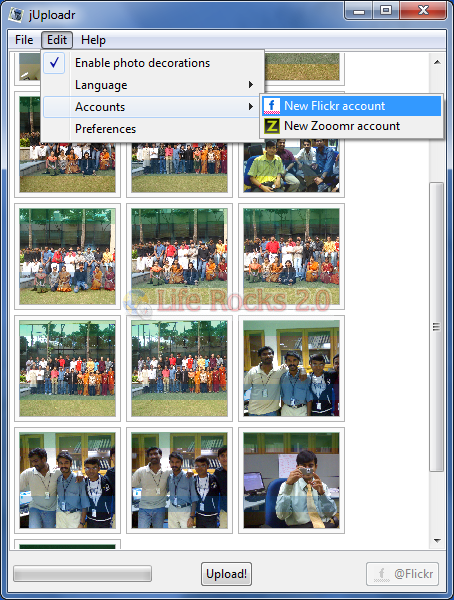Click the upload progress bar
Image resolution: width=454 pixels, height=600 pixels.
(82, 574)
